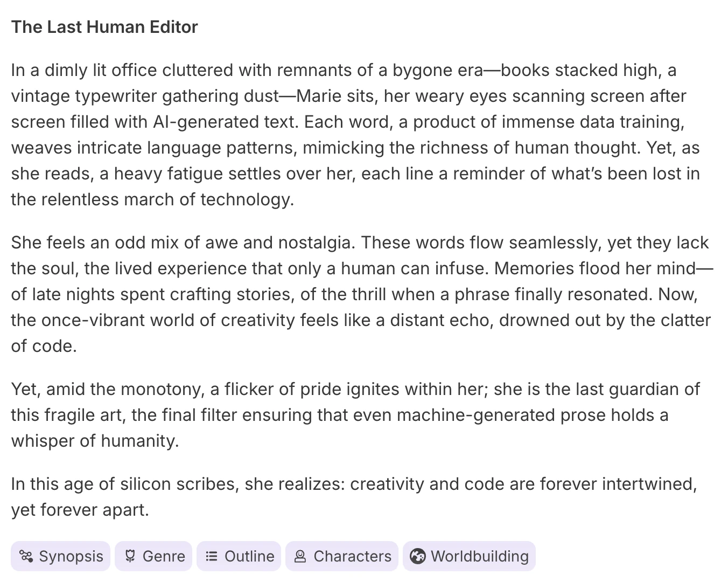
Task: Open the Characters label
Action: pos(352,556)
